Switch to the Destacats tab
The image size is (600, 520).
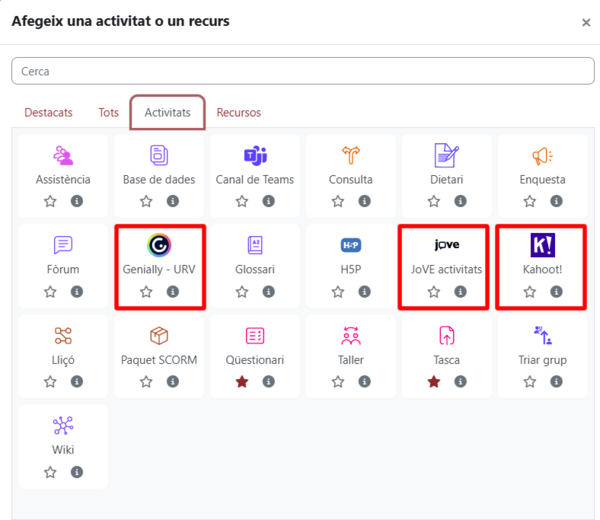point(48,113)
